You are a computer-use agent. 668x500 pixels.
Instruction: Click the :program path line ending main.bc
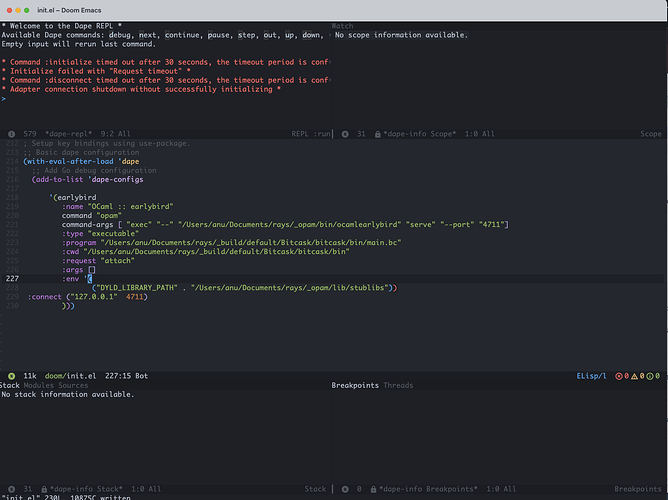point(232,243)
